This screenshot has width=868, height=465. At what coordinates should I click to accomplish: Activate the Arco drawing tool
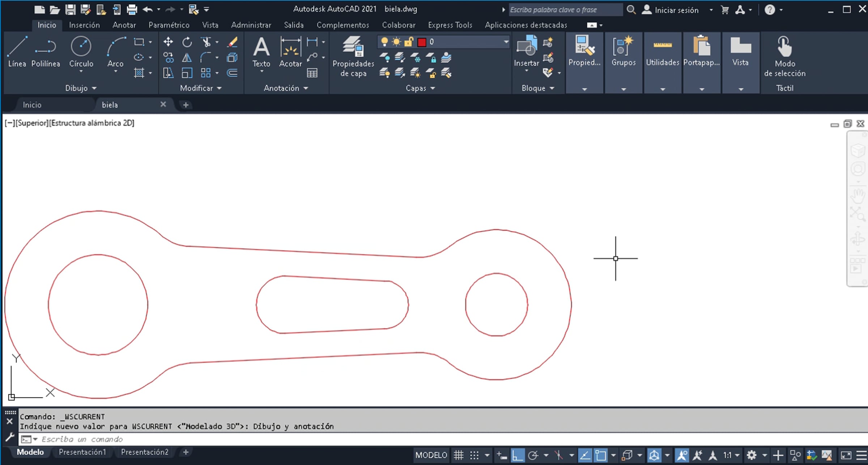(115, 51)
